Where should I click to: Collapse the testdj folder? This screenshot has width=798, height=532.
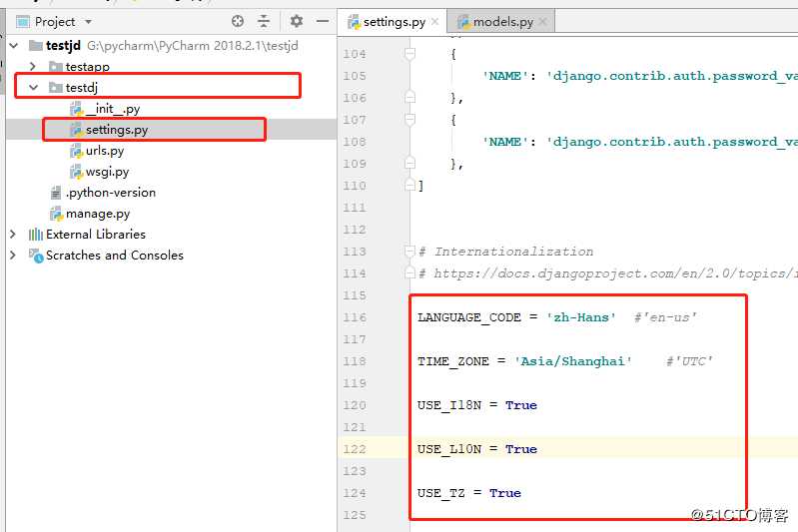tap(34, 88)
